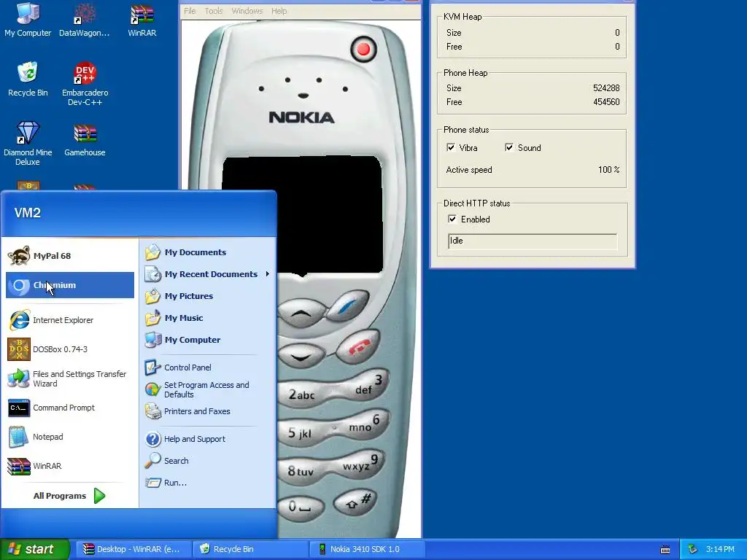Click the Idle HTTP status field
The height and width of the screenshot is (560, 747).
click(533, 241)
